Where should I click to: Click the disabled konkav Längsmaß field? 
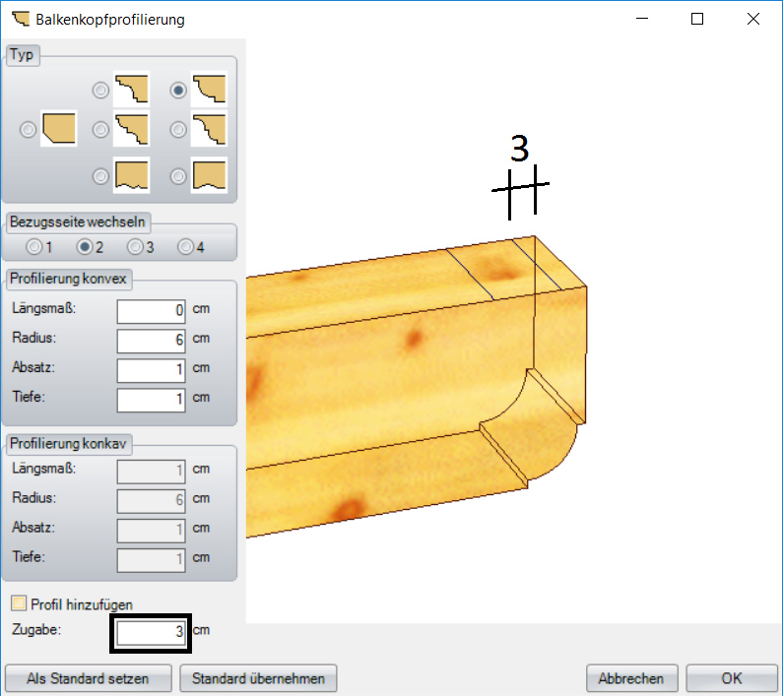click(151, 472)
